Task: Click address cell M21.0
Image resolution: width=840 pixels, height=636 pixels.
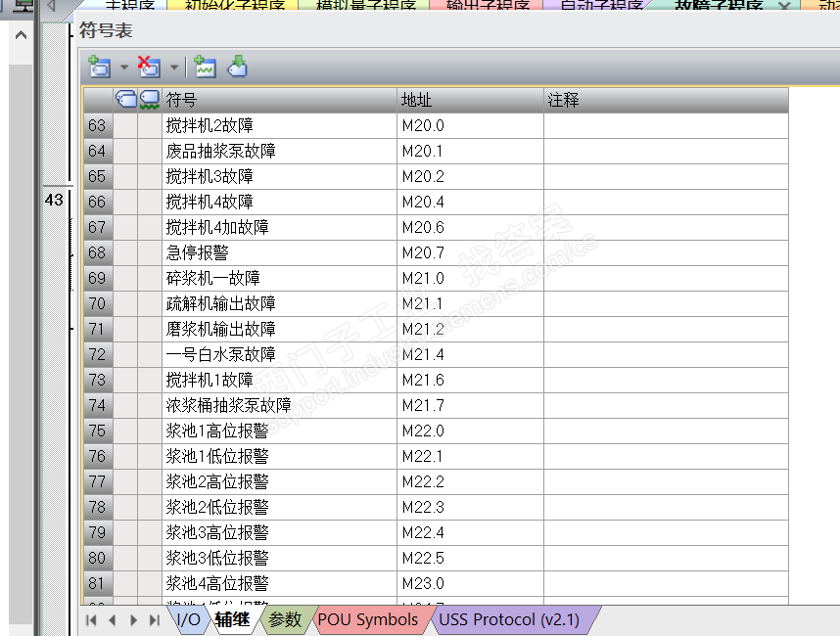Action: [470, 278]
